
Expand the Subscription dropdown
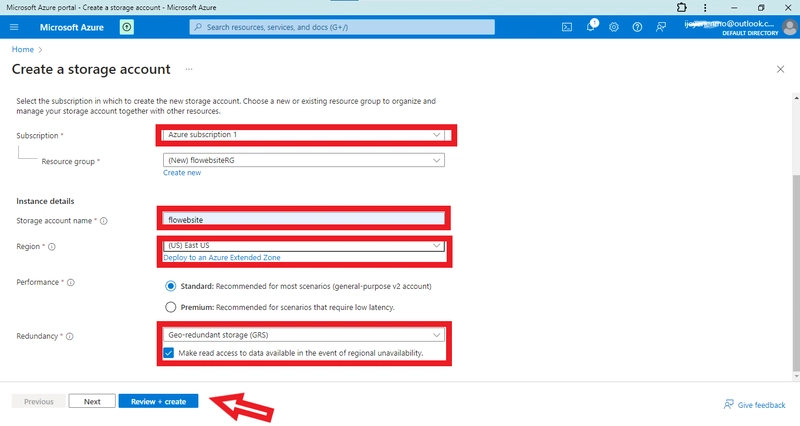point(304,135)
